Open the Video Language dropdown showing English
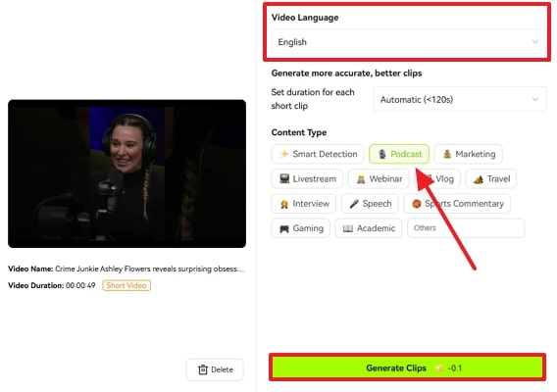Viewport: 557px width, 392px height. [409, 42]
